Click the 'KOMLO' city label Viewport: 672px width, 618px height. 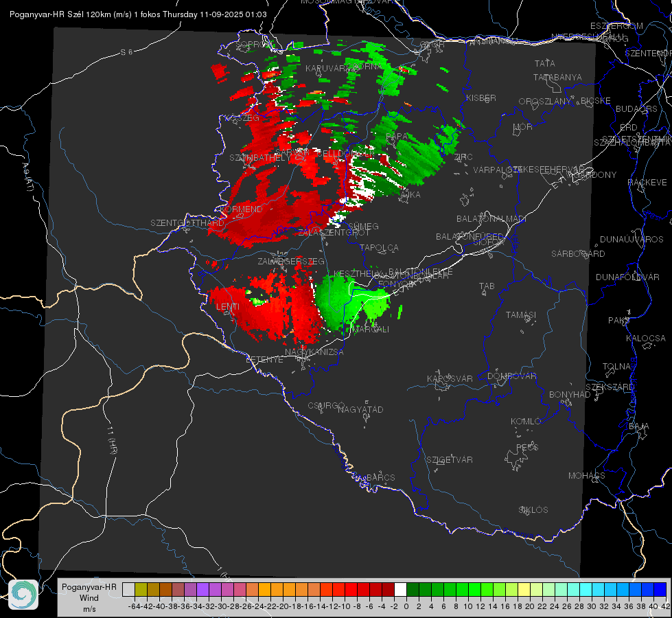(526, 422)
